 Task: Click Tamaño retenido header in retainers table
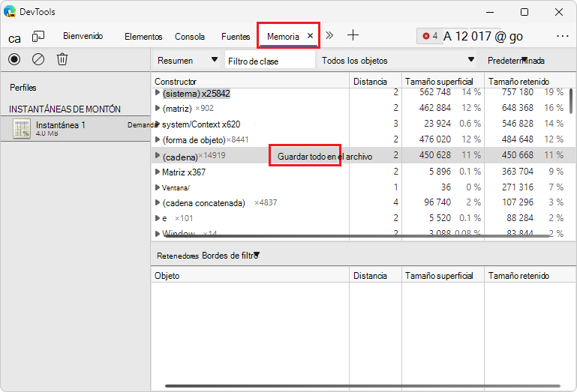[530, 275]
